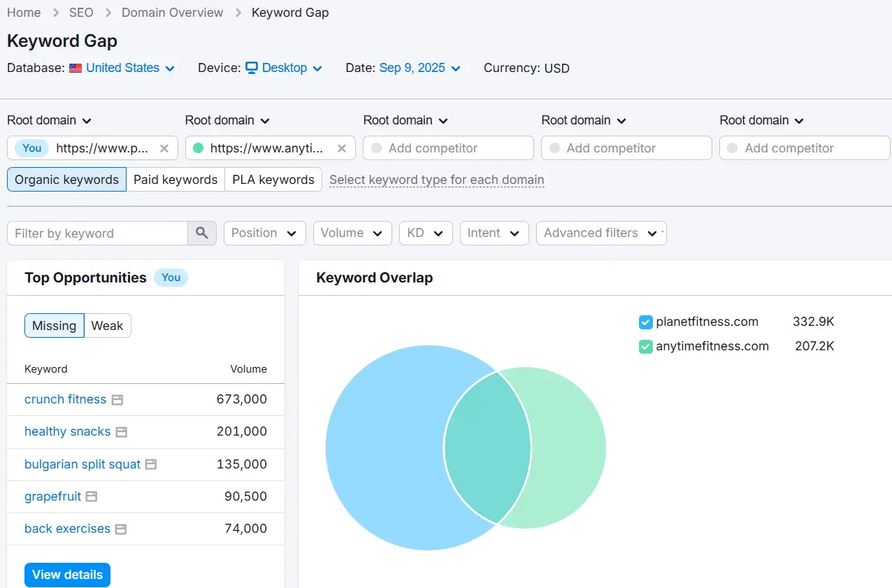Select the PLA keywords tab
892x588 pixels.
tap(273, 180)
